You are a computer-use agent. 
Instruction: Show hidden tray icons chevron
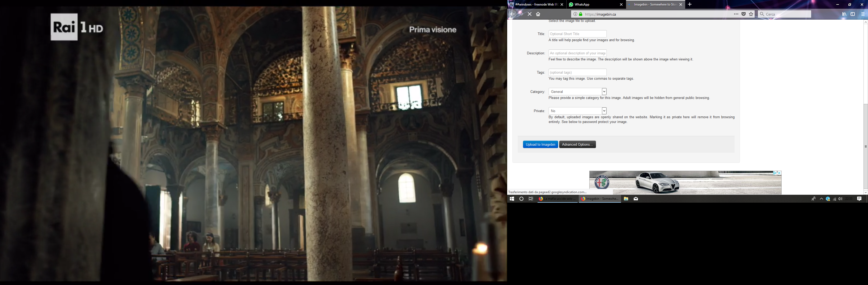(822, 199)
